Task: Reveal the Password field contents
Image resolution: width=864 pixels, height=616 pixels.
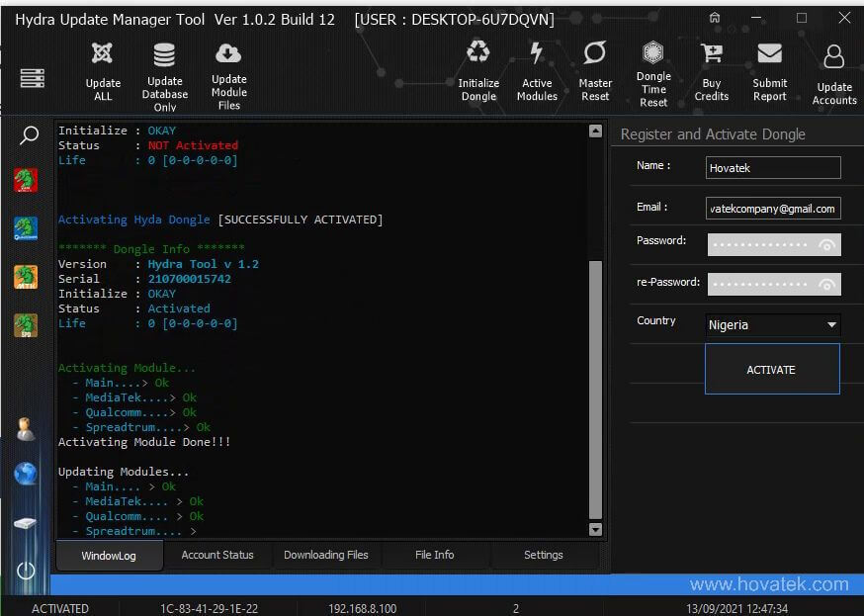Action: tap(826, 244)
